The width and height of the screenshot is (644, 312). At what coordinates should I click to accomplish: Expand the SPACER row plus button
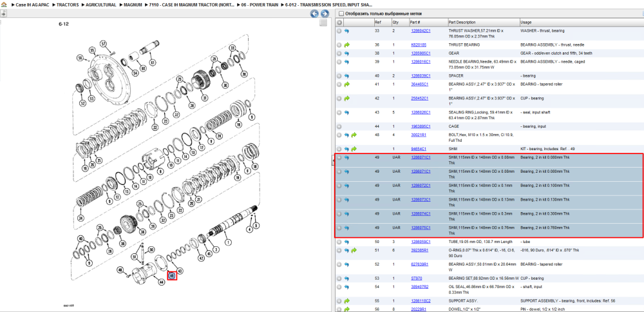coord(339,75)
